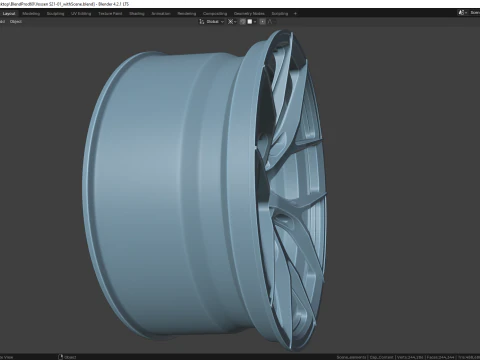Viewport: 480px width, 360px height.
Task: Toggle proportional editing icon
Action: pos(262,22)
